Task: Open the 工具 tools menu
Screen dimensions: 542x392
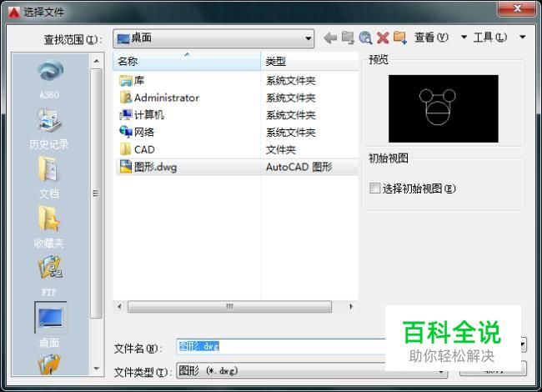Action: coord(490,37)
